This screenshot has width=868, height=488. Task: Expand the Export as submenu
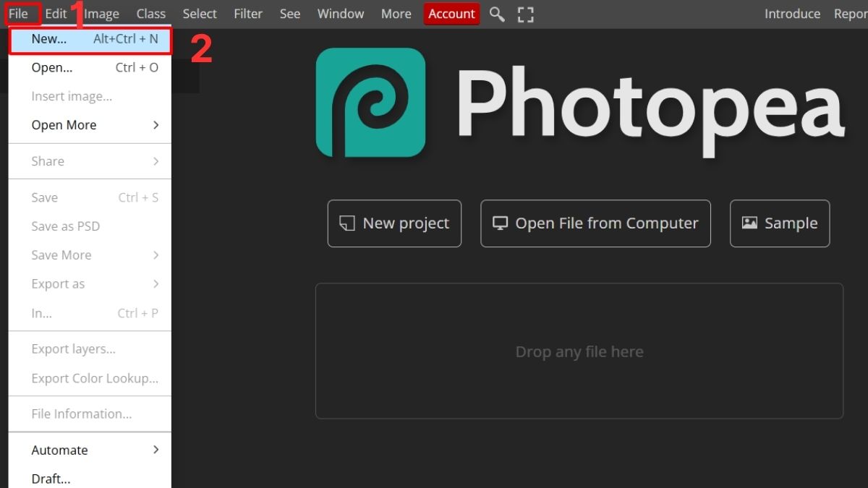(x=90, y=284)
